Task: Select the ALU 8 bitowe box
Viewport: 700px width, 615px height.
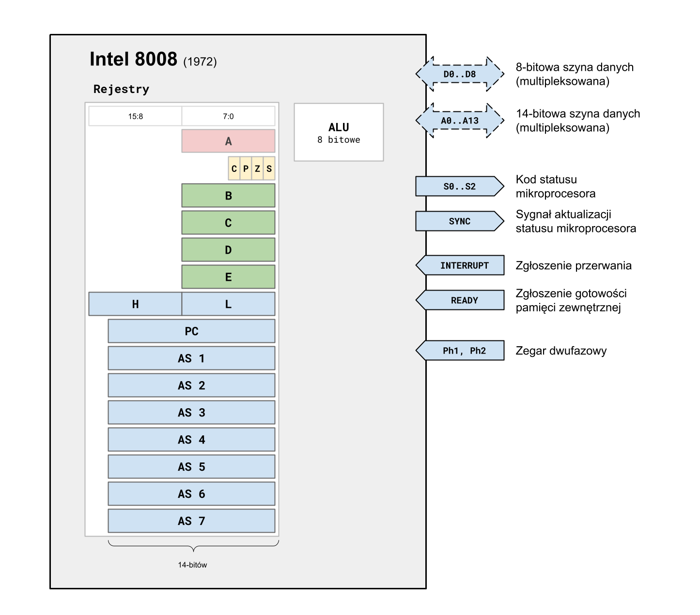Action: pyautogui.click(x=339, y=132)
